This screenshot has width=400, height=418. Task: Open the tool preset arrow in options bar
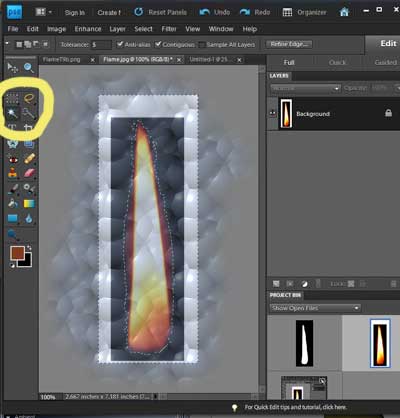tap(7, 43)
